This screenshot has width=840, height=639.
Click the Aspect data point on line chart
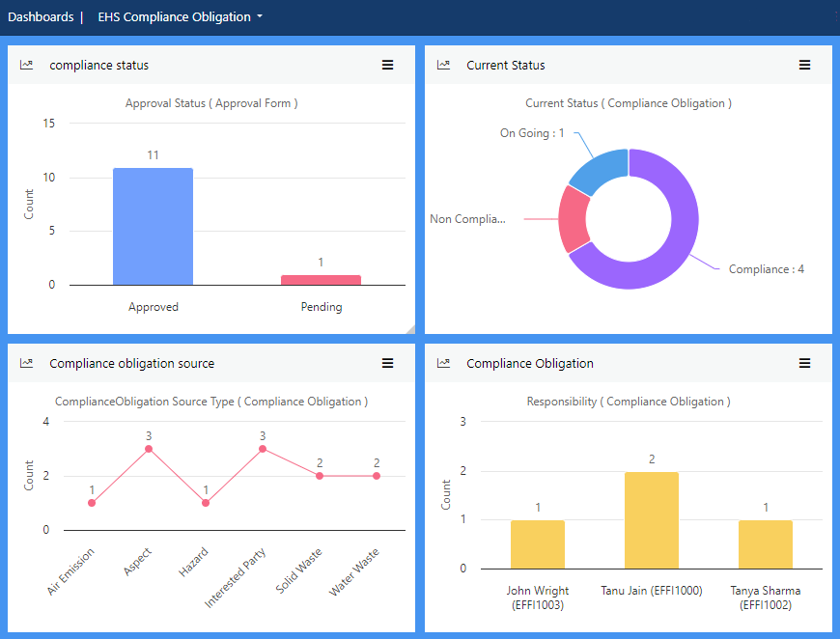coord(149,449)
